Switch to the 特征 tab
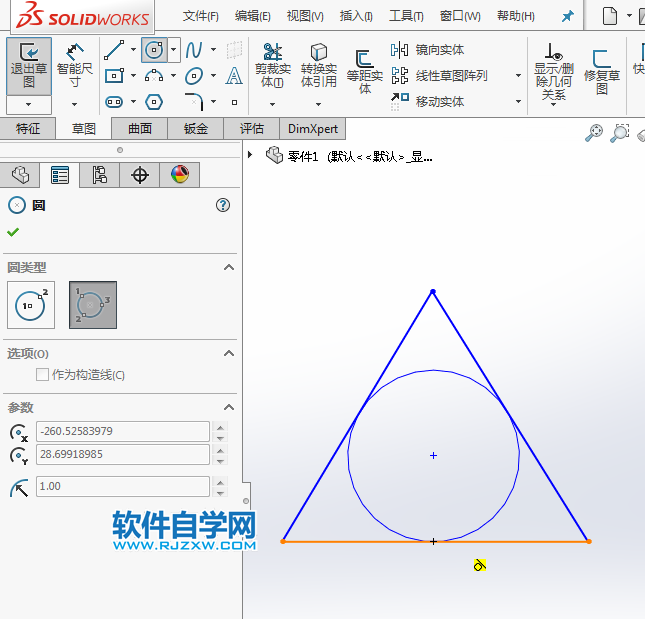Image resolution: width=645 pixels, height=619 pixels. 28,129
